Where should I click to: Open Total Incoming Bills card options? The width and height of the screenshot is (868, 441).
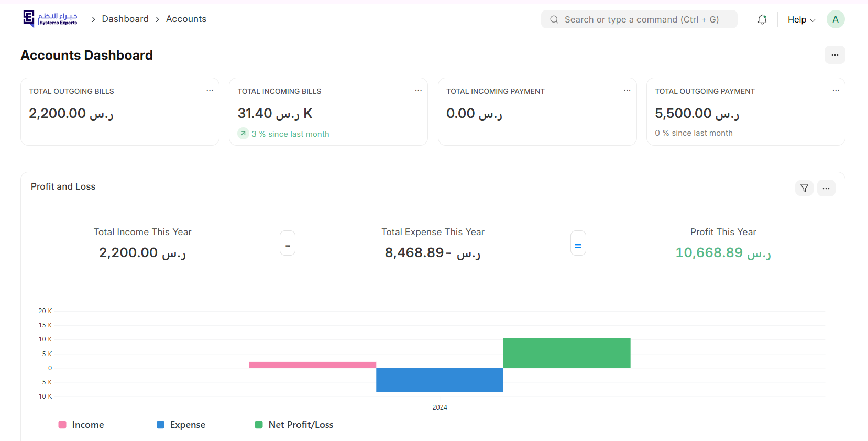[x=418, y=90]
